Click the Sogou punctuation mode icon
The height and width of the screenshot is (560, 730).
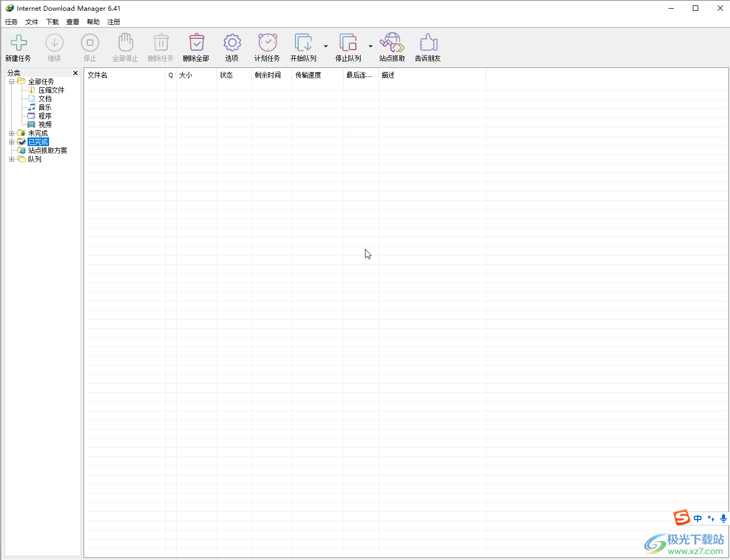pos(711,518)
